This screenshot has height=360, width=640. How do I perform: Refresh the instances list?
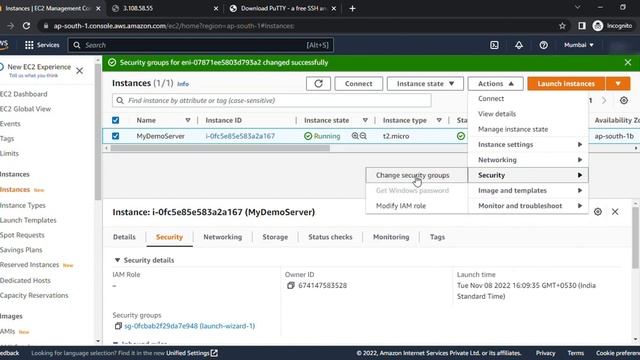coord(318,84)
